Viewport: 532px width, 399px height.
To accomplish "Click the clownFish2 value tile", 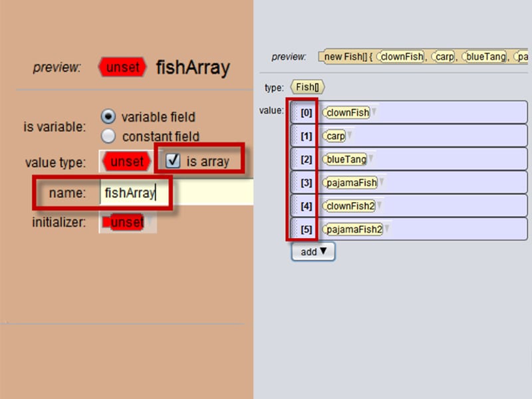I will [348, 205].
